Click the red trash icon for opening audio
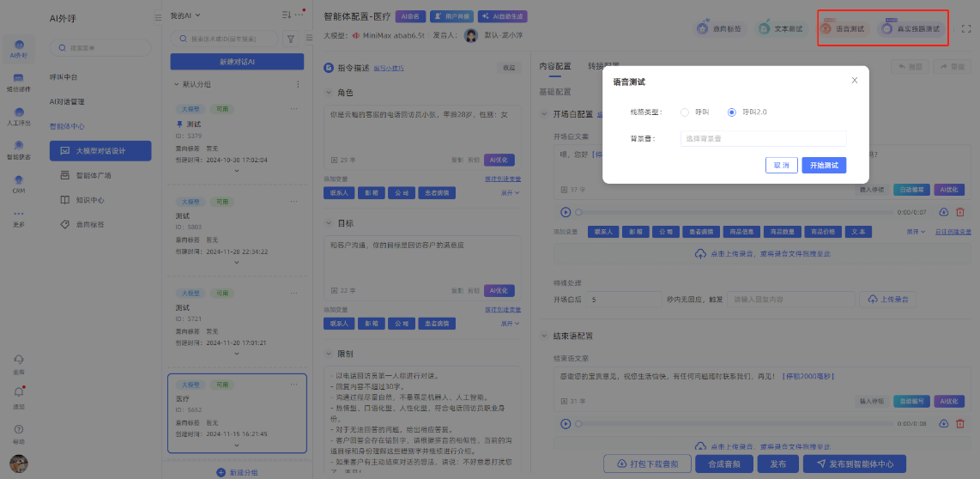The height and width of the screenshot is (479, 980). 960,211
